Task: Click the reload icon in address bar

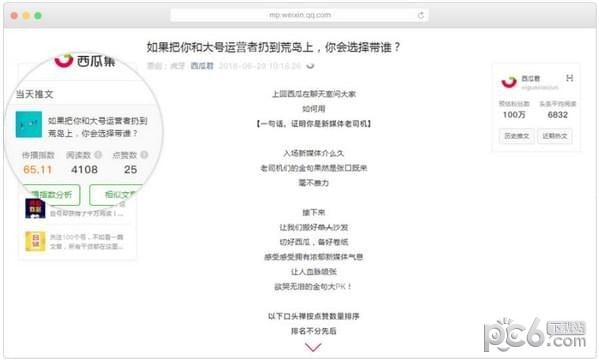Action: point(421,15)
